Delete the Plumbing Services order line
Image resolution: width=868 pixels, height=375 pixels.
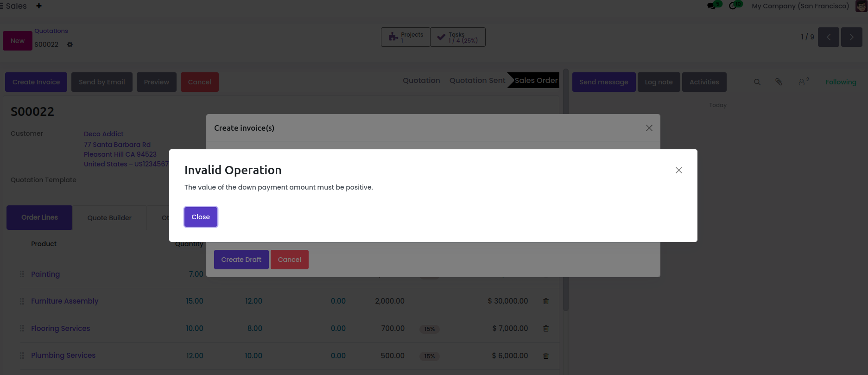[546, 356]
